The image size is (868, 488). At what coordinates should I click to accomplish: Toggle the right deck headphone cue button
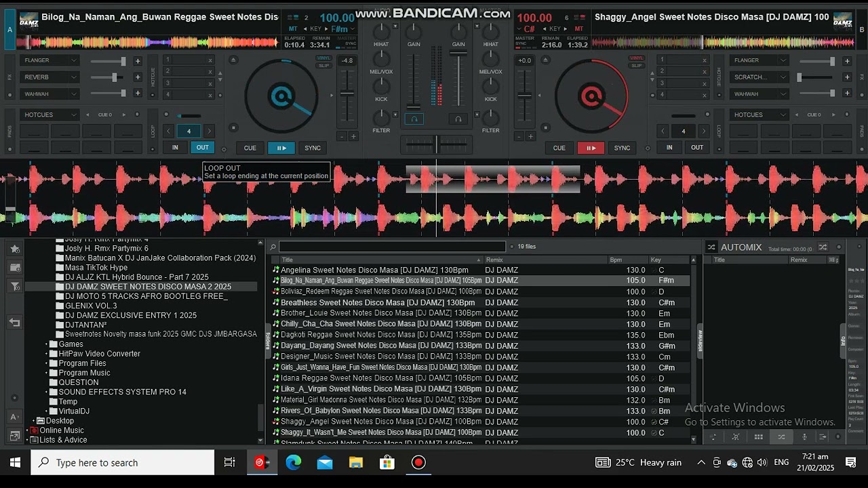(x=458, y=119)
